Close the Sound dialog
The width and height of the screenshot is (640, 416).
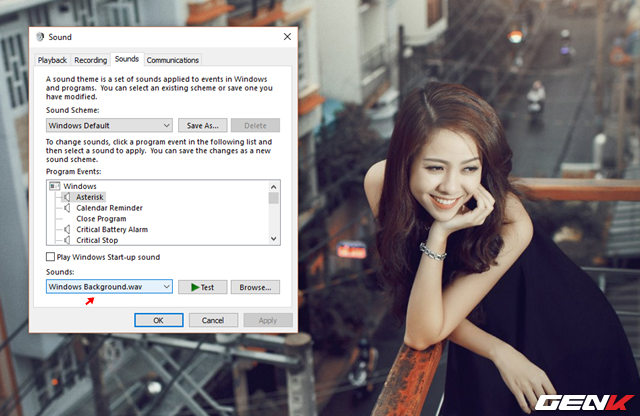[x=287, y=37]
